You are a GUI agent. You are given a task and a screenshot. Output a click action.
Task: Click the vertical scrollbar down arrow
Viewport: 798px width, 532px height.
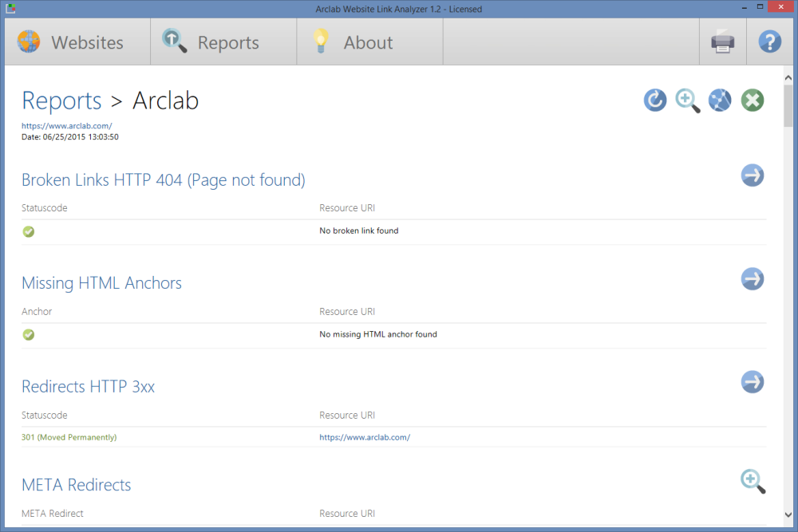pos(788,514)
